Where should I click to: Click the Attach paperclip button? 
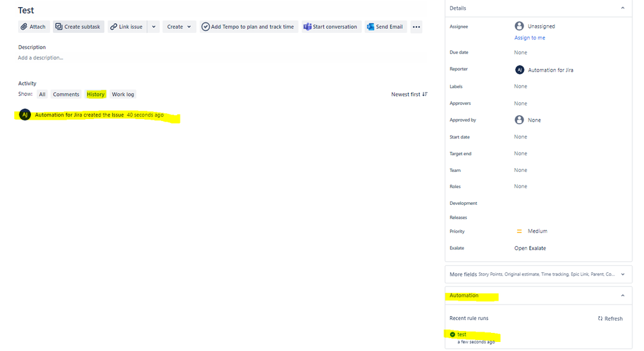[x=34, y=26]
